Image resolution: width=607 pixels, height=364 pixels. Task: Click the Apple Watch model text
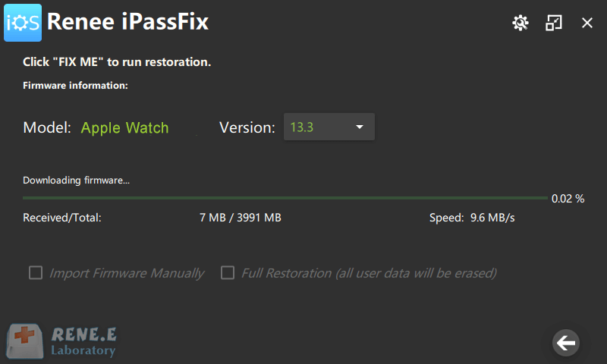click(124, 127)
